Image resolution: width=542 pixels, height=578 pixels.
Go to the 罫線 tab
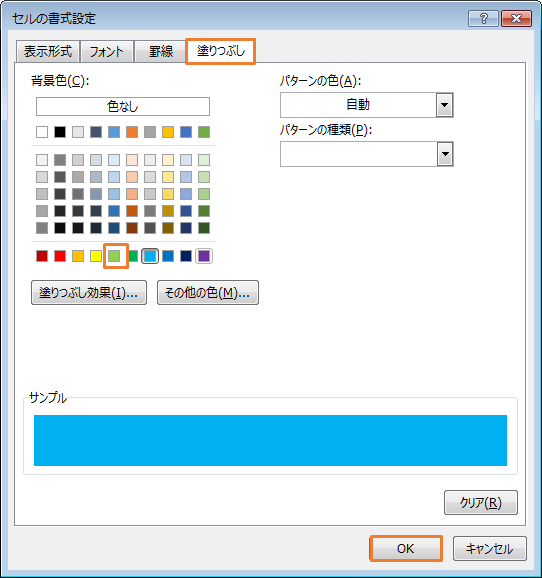coord(161,51)
